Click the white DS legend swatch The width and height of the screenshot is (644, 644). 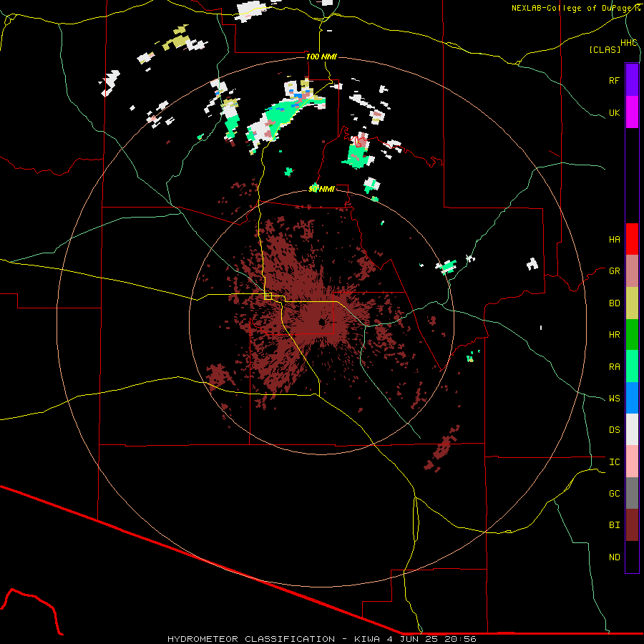point(632,429)
